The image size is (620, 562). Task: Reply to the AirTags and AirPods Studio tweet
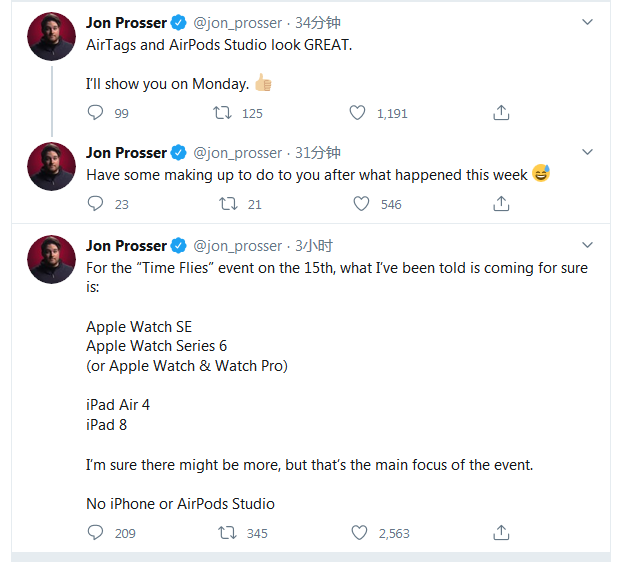(x=96, y=113)
